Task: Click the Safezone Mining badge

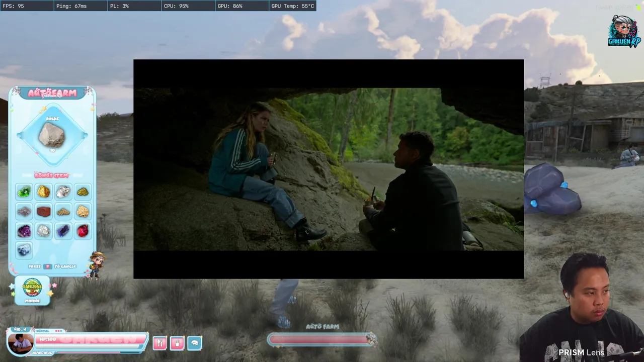Action: [x=32, y=290]
